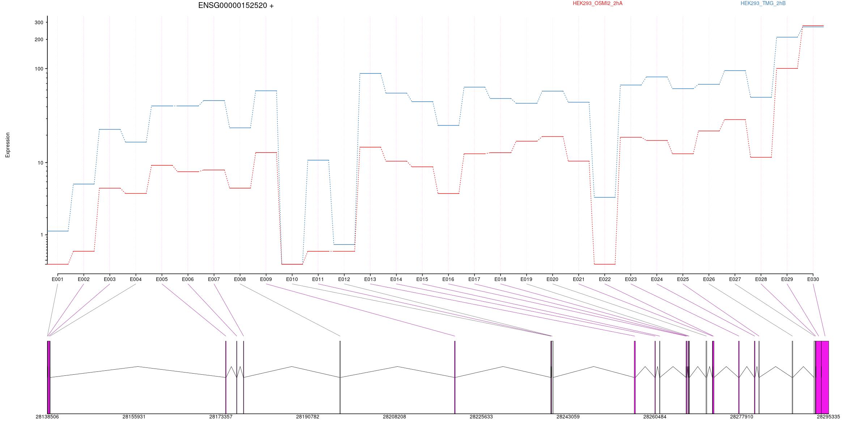Click the 10 tick on y-axis
Viewport: 868px width, 434px height.
(40, 163)
